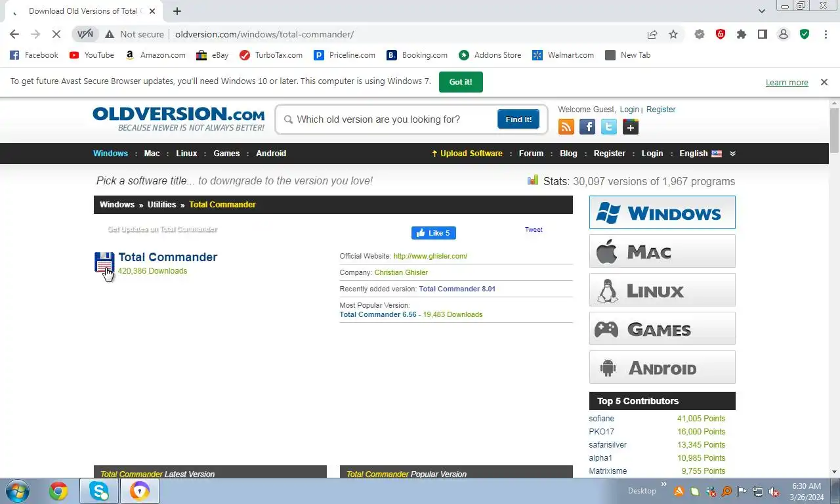Open the Priceline.com bookmark
Viewport: 840px width, 504px height.
coord(345,55)
